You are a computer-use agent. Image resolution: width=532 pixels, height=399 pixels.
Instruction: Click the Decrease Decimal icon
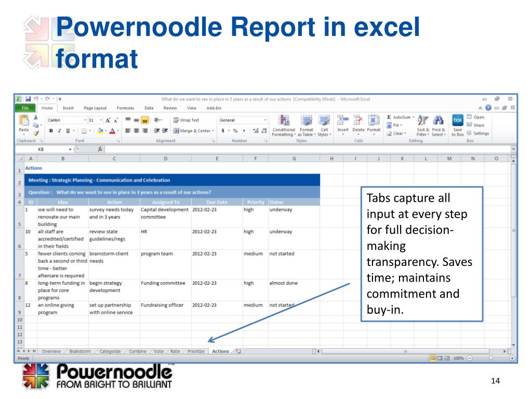[264, 130]
